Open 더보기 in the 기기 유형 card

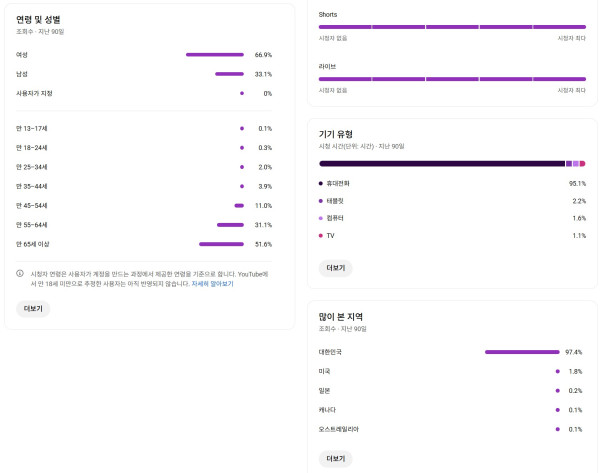(335, 268)
